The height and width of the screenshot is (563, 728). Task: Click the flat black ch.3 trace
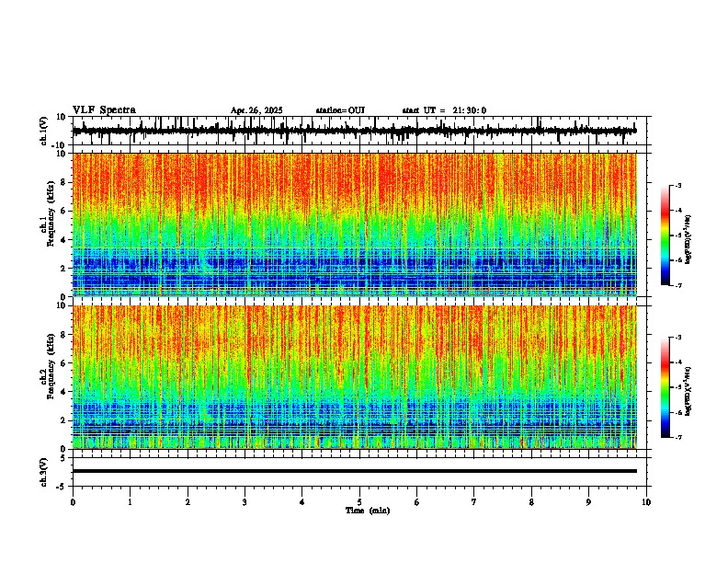pyautogui.click(x=355, y=471)
